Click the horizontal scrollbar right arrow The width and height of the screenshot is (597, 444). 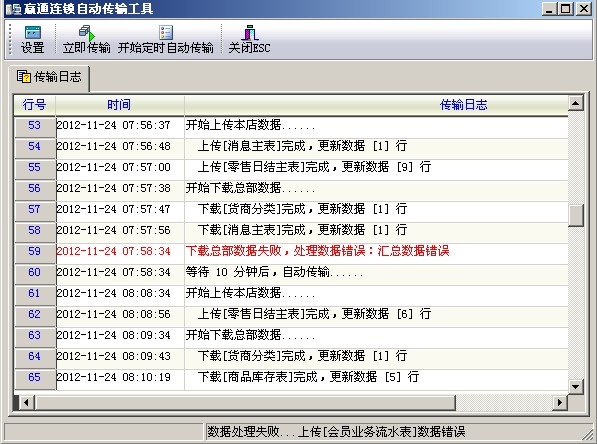pos(560,402)
